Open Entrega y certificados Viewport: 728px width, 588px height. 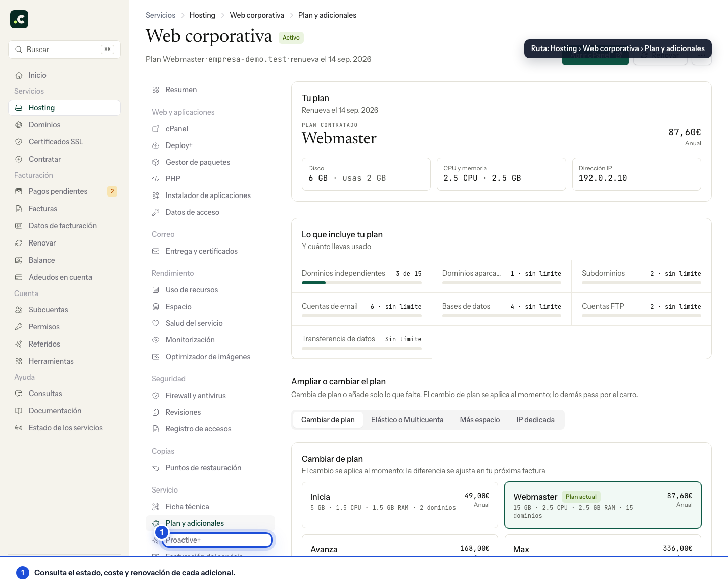[210, 251]
